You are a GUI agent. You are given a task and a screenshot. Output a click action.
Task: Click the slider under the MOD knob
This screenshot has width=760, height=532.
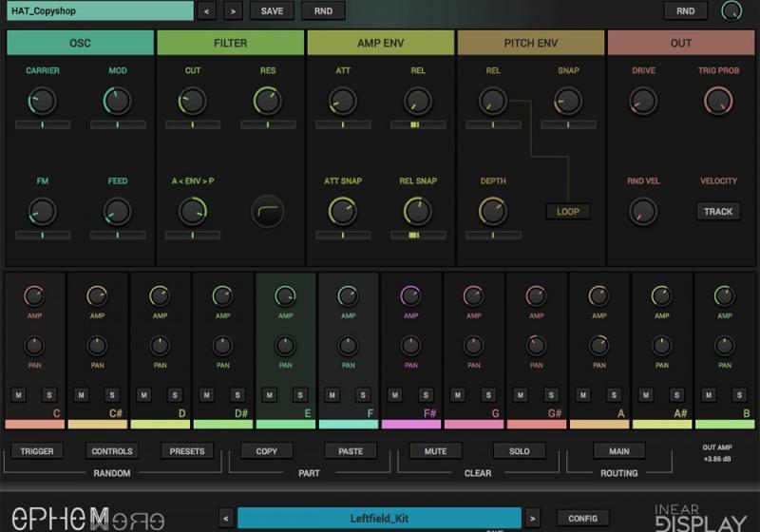click(117, 124)
